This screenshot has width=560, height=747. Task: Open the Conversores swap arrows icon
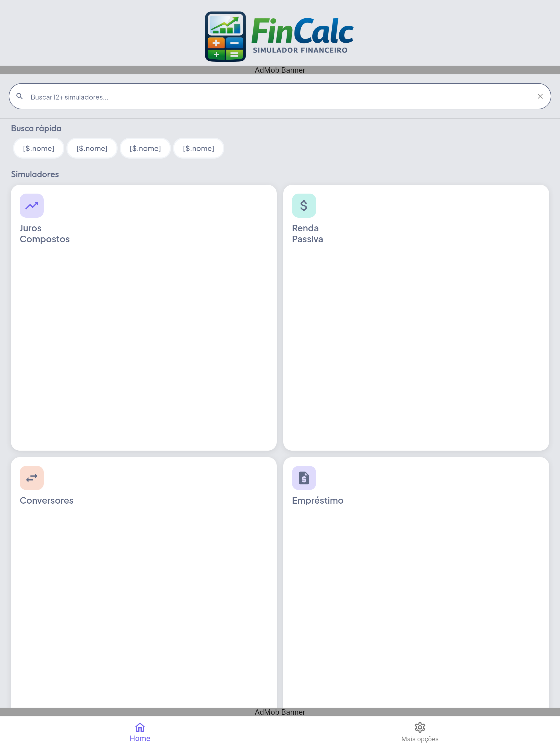[32, 478]
